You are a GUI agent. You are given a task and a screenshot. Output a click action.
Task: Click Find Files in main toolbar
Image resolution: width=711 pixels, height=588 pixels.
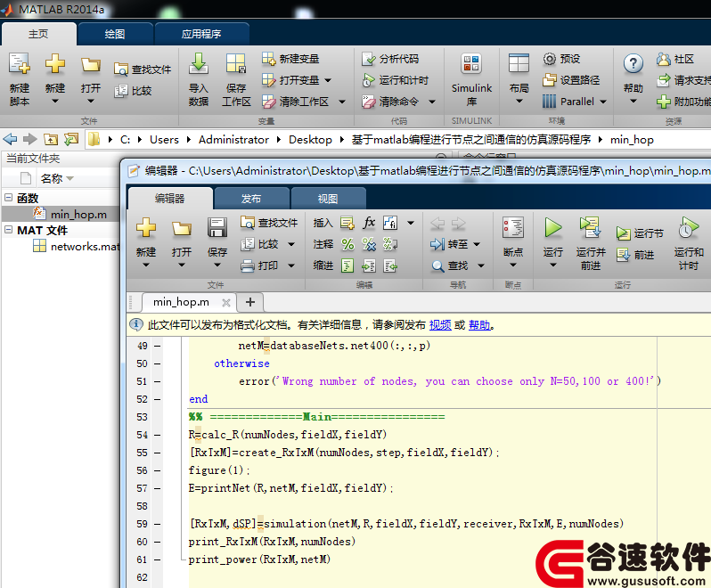(x=143, y=69)
